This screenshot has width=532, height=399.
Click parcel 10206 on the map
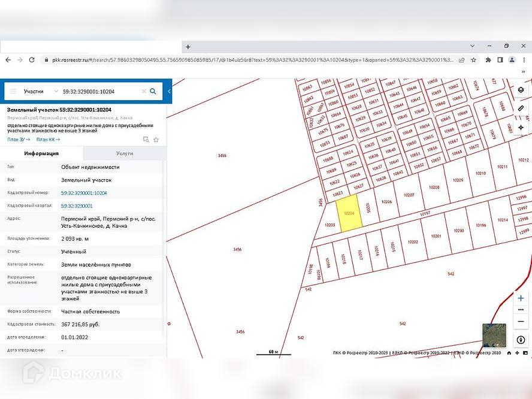(x=386, y=201)
